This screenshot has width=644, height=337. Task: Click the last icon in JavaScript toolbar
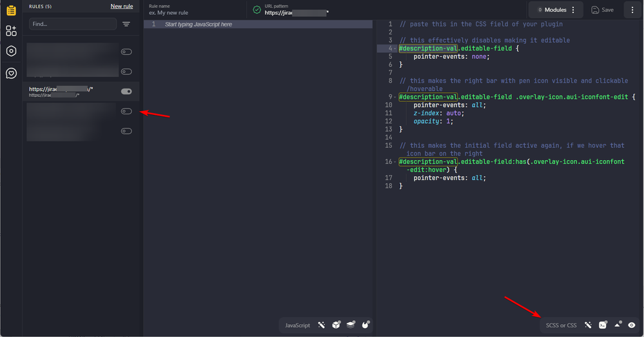click(x=366, y=325)
